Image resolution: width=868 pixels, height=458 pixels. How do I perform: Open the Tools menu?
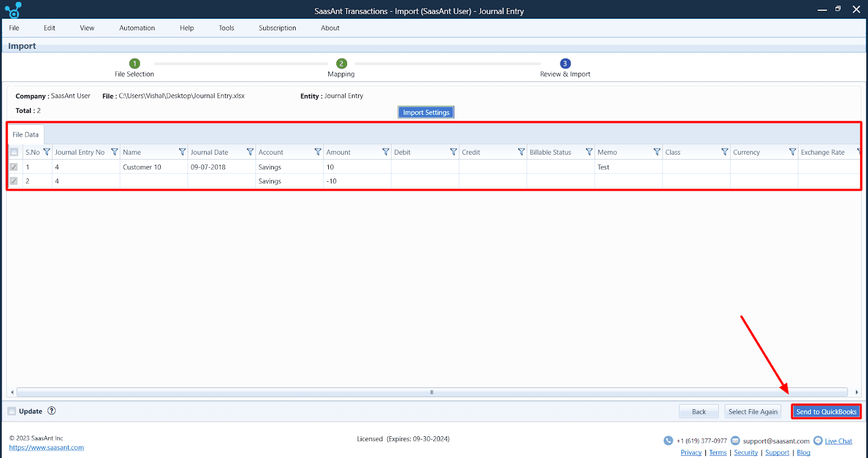click(x=226, y=28)
